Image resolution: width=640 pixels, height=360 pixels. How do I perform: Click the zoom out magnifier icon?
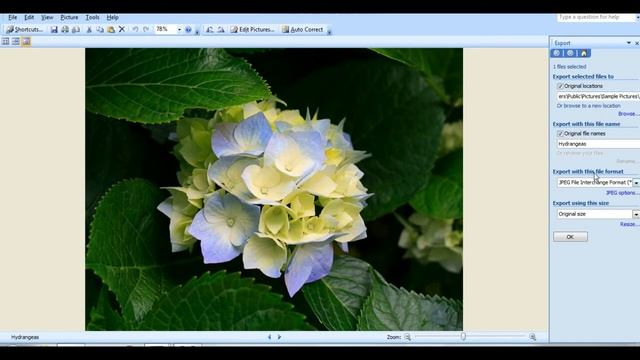point(407,337)
